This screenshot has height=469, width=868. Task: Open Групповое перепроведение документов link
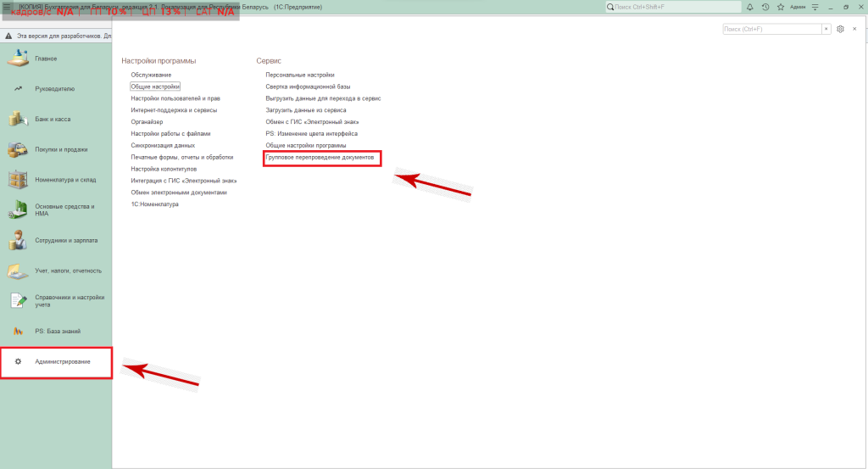pos(320,157)
